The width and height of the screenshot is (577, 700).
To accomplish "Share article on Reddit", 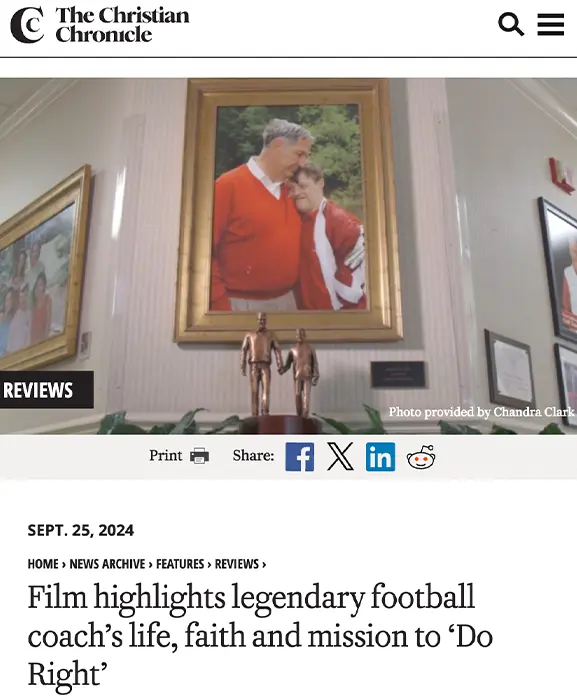I will click(x=421, y=457).
